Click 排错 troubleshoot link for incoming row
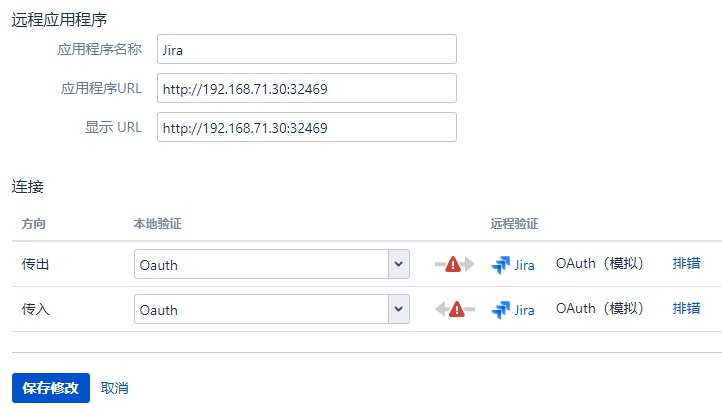Viewport: 722px width, 417px height. point(686,309)
